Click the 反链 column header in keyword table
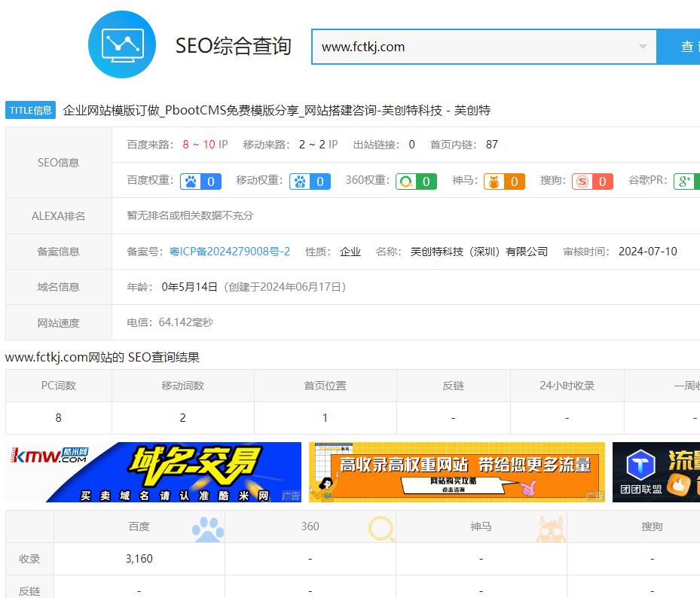Image resolution: width=700 pixels, height=598 pixels. click(x=453, y=386)
